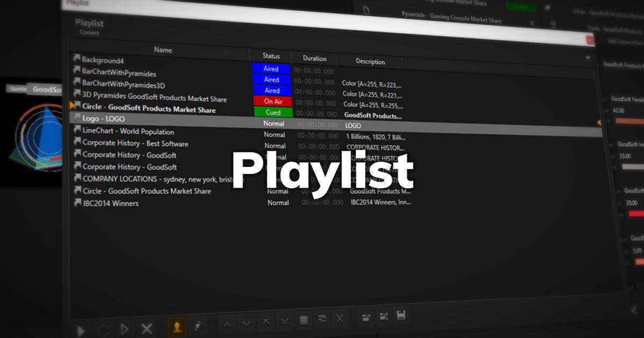Click the icon just left of the save disk

(384, 316)
